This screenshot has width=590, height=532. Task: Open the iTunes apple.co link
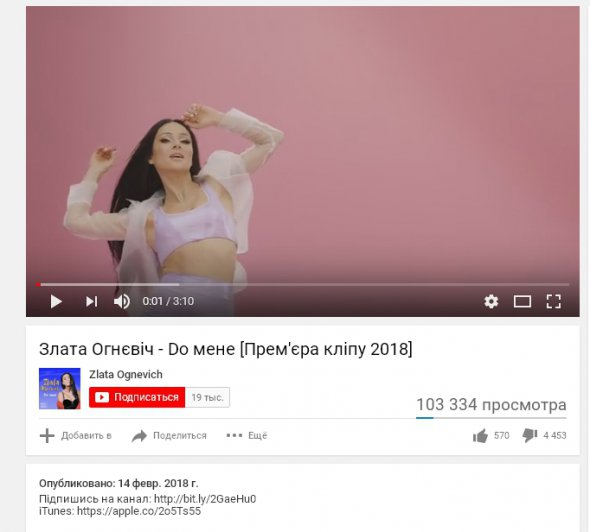(x=139, y=511)
